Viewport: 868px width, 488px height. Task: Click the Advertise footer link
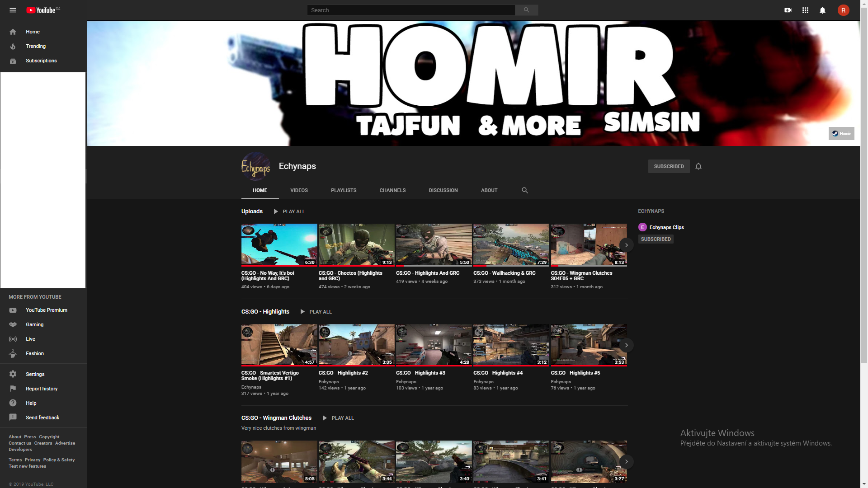pyautogui.click(x=65, y=443)
